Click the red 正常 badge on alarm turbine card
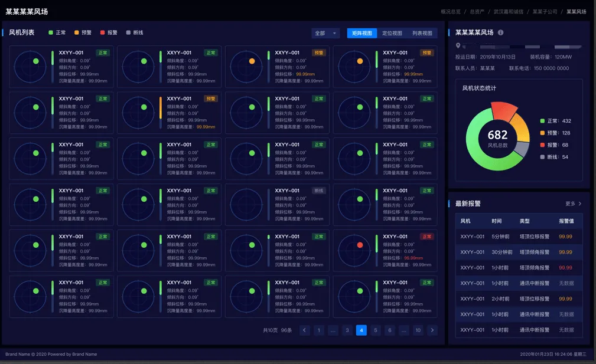The width and height of the screenshot is (596, 364). pyautogui.click(x=426, y=237)
